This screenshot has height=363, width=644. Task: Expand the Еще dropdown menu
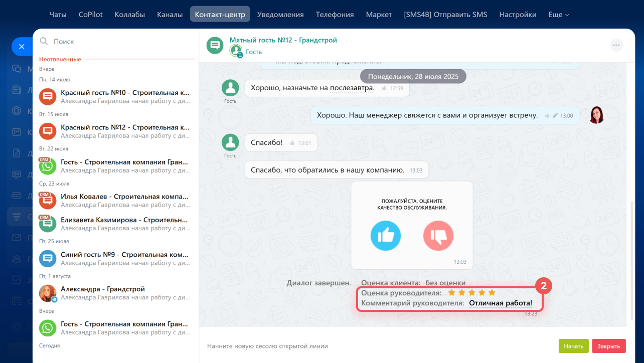click(559, 15)
